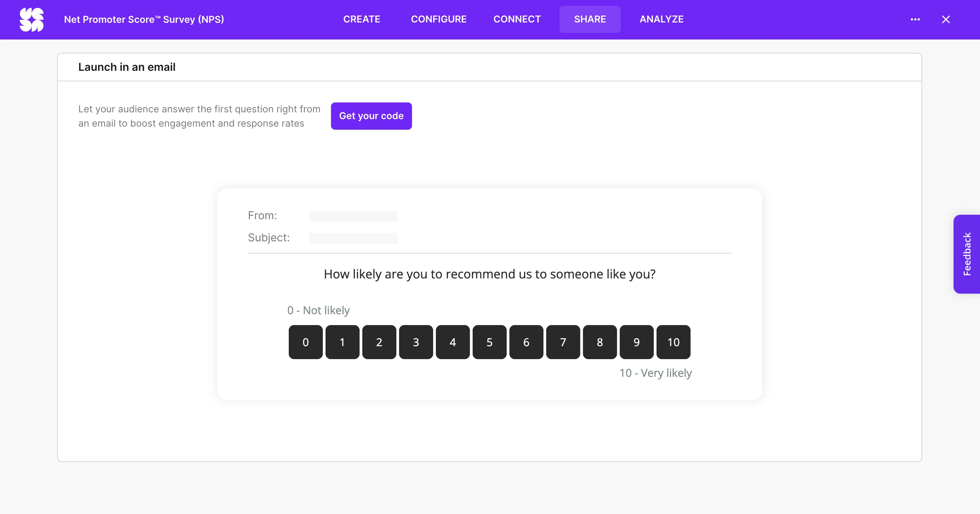Open the CONFIGURE tab

click(439, 19)
